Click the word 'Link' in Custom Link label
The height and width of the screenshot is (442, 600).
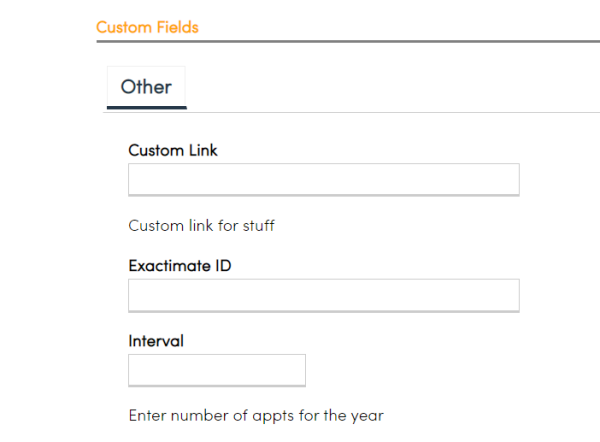click(x=203, y=150)
